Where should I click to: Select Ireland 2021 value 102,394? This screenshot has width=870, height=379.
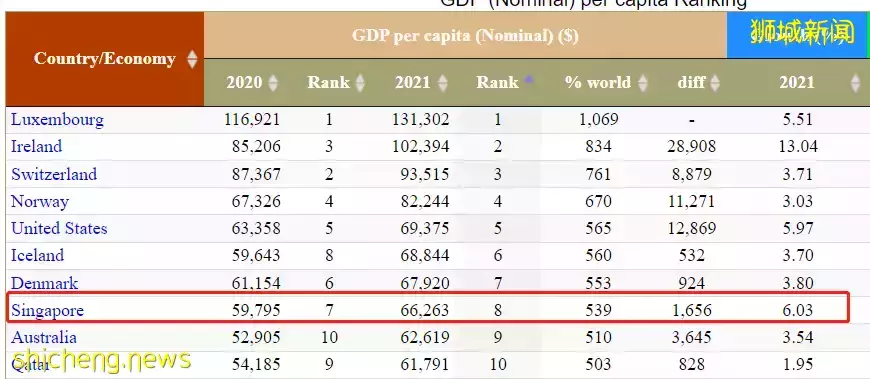(421, 146)
